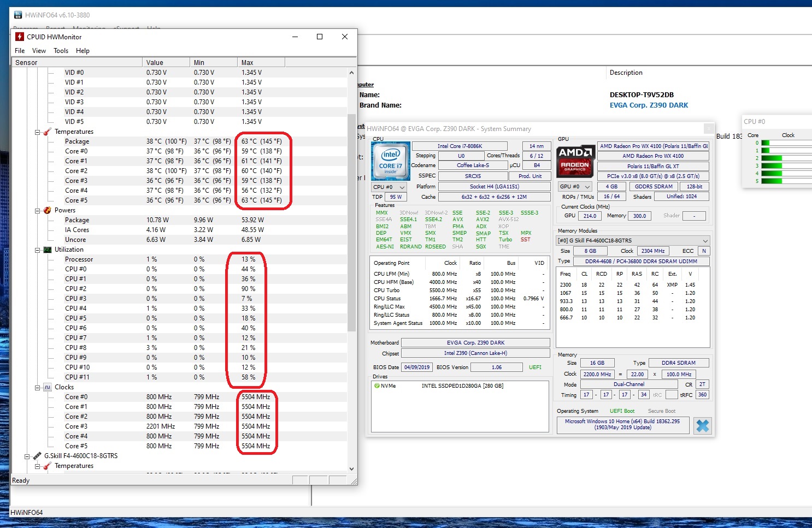This screenshot has height=528, width=812.
Task: Open the Tools menu in HWMonitor
Action: click(61, 51)
